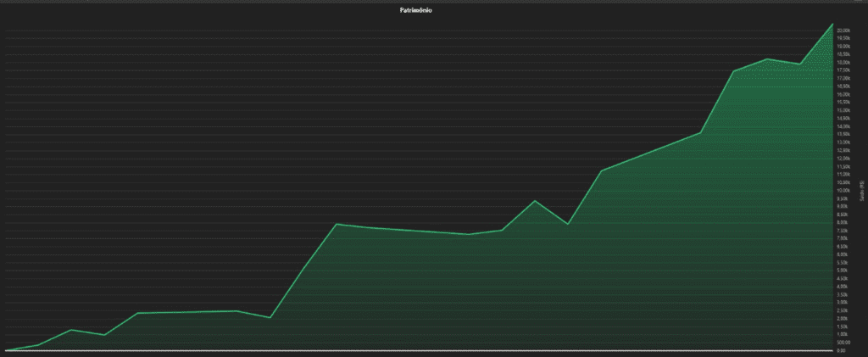This screenshot has height=357, width=868.
Task: Click the 15.00k label on the y-axis
Action: tap(843, 110)
